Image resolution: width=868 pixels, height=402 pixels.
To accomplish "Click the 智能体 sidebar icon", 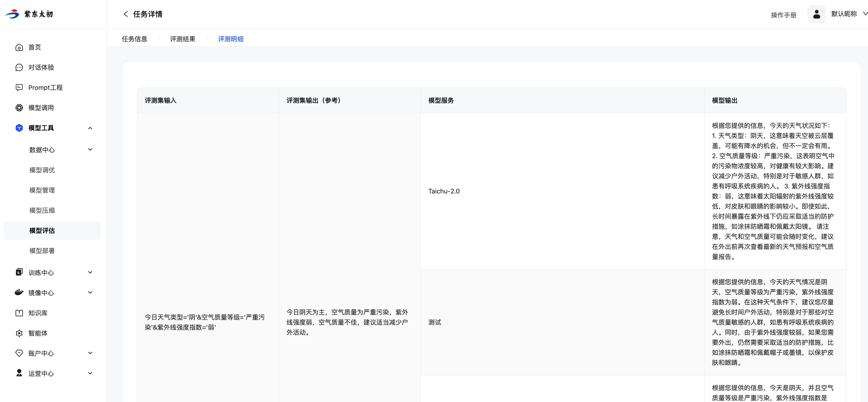I will [19, 333].
